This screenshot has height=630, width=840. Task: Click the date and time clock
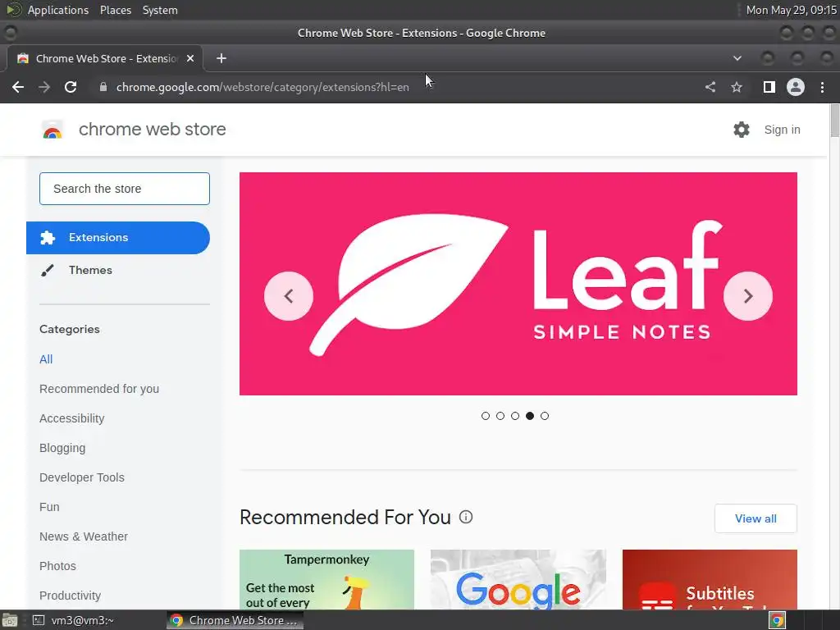(792, 10)
